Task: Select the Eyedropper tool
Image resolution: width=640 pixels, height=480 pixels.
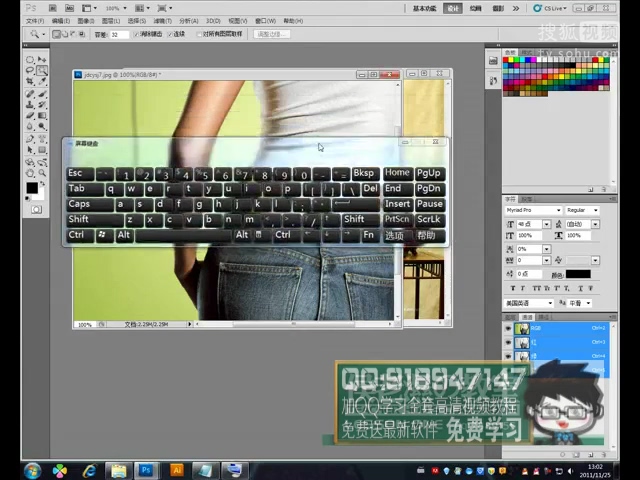Action: (x=42, y=81)
